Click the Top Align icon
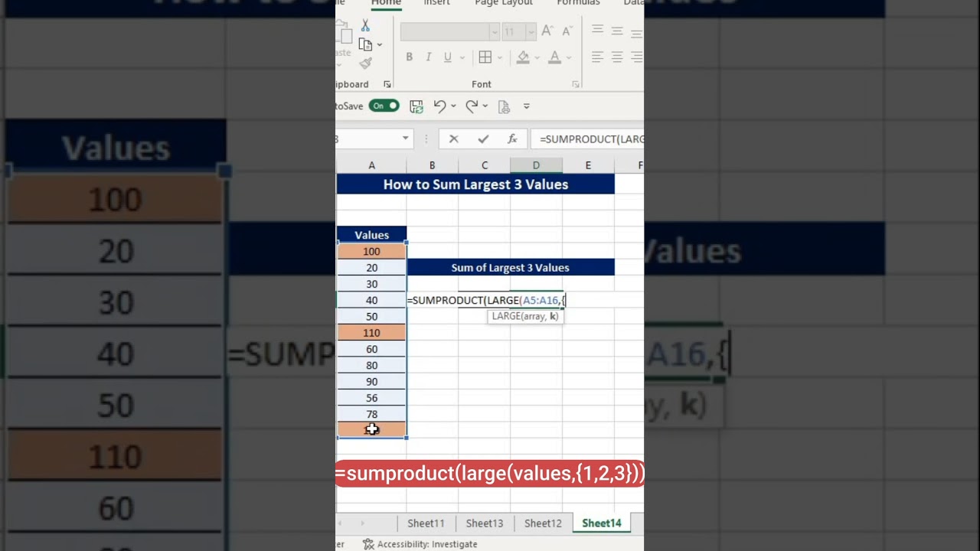Image resolution: width=980 pixels, height=551 pixels. click(x=597, y=31)
